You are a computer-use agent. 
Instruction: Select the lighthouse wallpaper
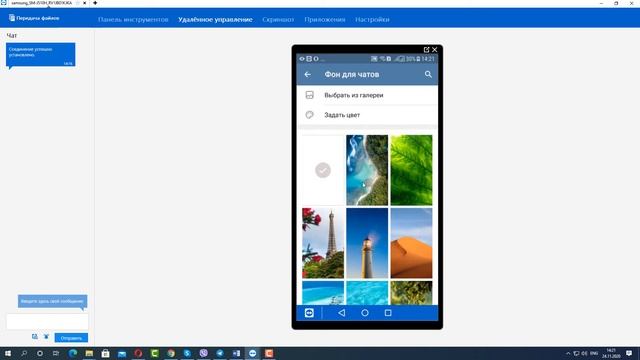tap(367, 243)
